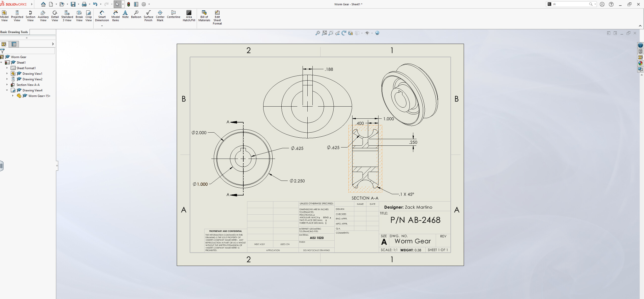644x299 pixels.
Task: Open the New document dropdown arrow
Action: tap(56, 4)
